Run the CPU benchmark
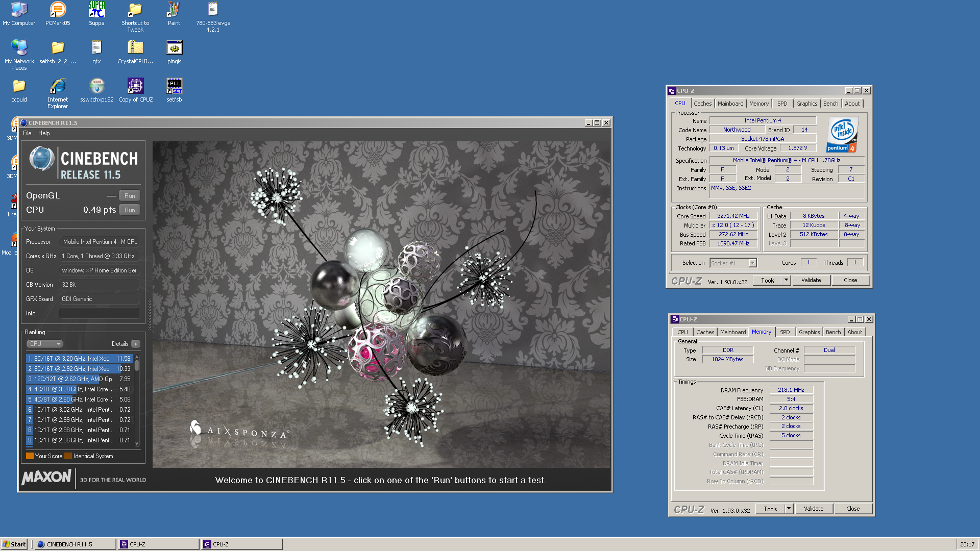Viewport: 980px width, 551px height. pyautogui.click(x=130, y=210)
